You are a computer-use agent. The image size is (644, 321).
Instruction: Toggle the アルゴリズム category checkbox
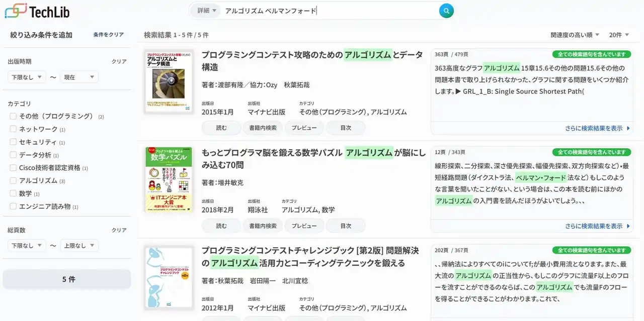pos(14,180)
